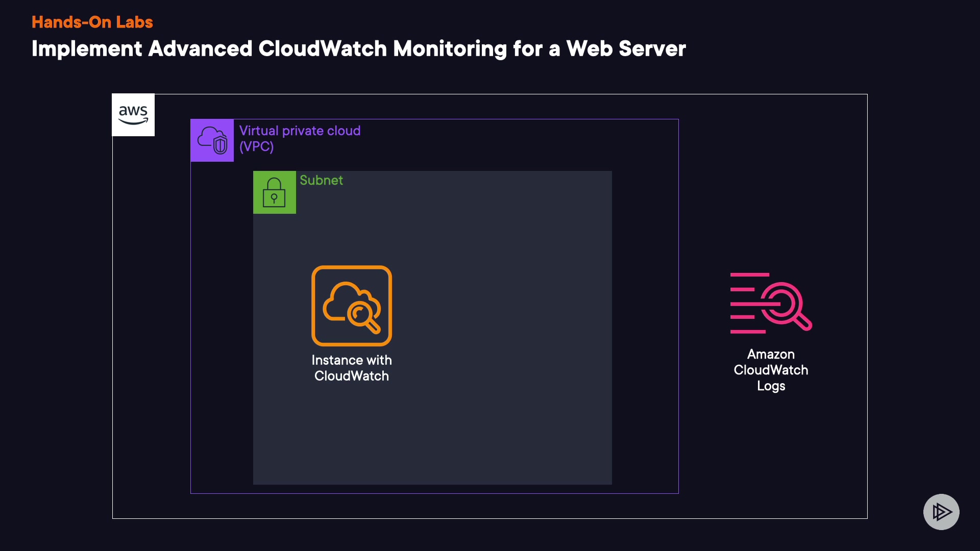Click 'CloudWatch' word in the slide title
This screenshot has height=551, width=980.
[323, 49]
